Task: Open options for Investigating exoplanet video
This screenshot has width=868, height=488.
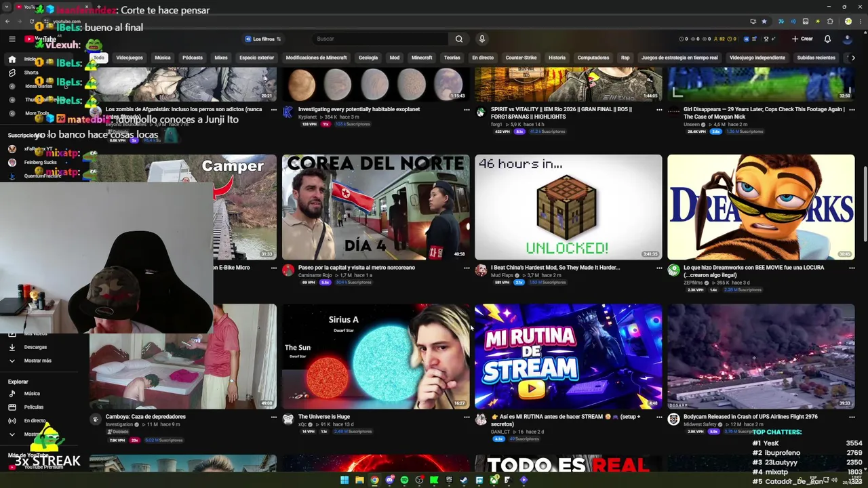Action: pos(467,110)
